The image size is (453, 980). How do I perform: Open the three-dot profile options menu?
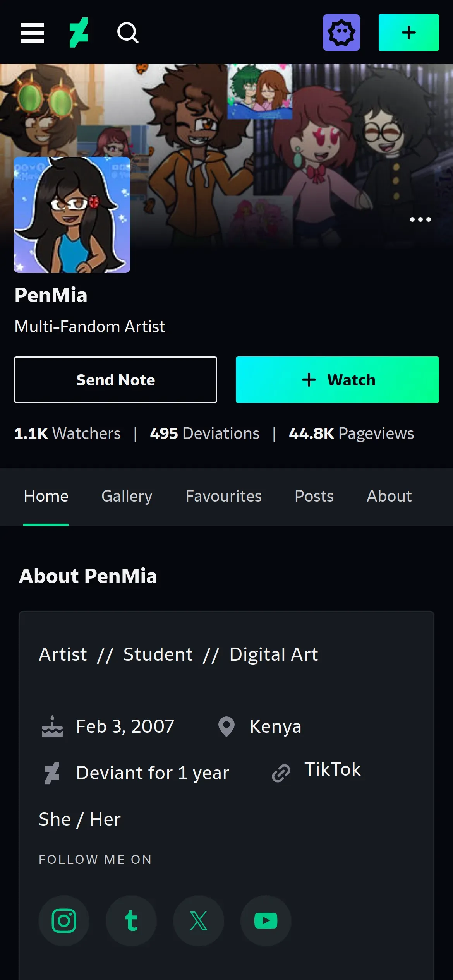[420, 219]
